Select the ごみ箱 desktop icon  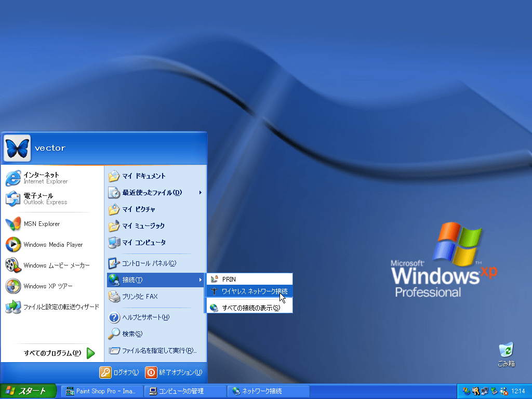(x=506, y=355)
